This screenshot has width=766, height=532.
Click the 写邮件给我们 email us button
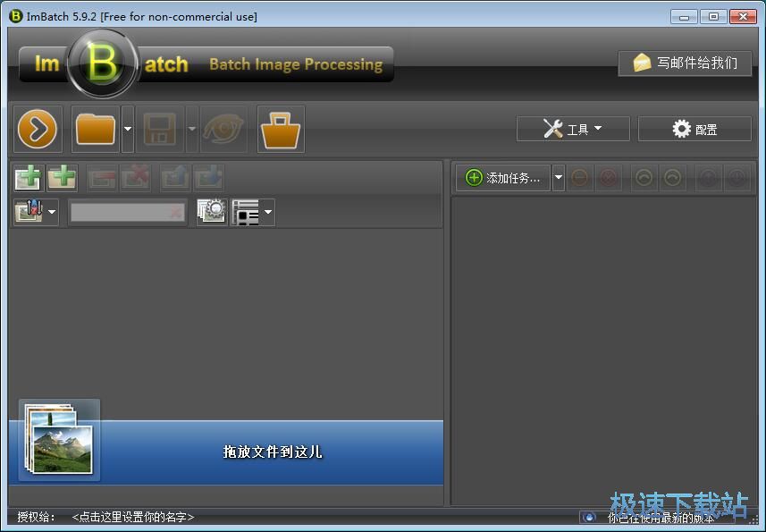click(x=685, y=63)
